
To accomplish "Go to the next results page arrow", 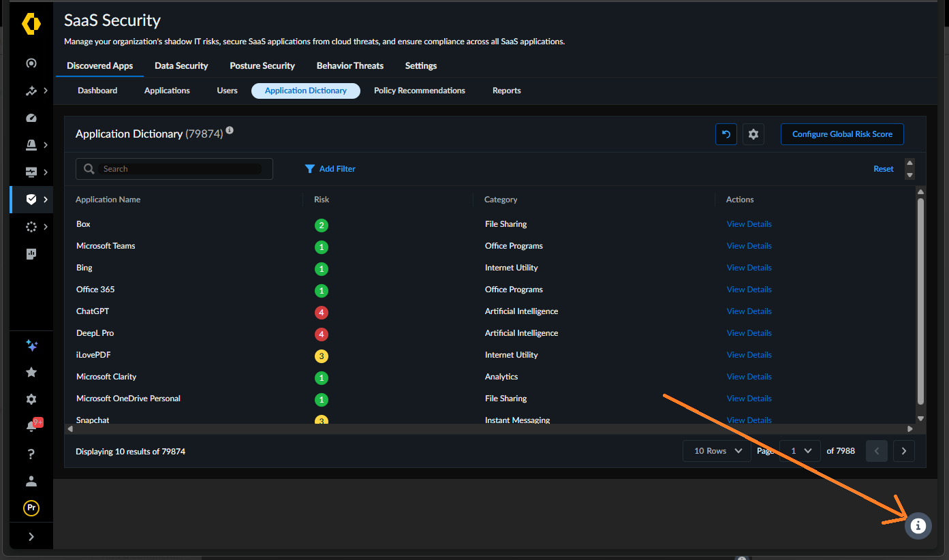I will coord(904,451).
